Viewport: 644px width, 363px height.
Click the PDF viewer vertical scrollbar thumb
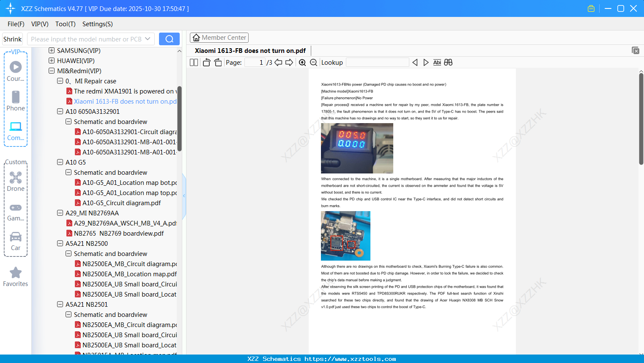point(641,118)
